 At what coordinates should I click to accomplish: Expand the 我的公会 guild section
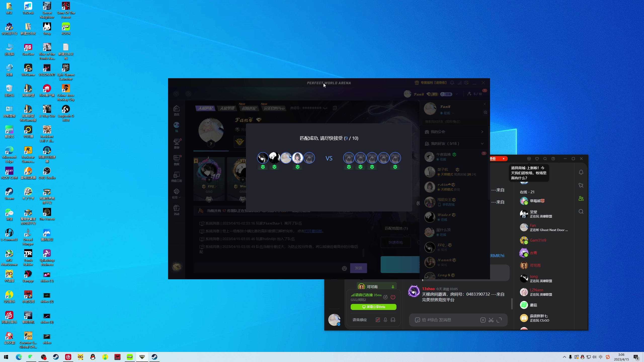point(482,132)
